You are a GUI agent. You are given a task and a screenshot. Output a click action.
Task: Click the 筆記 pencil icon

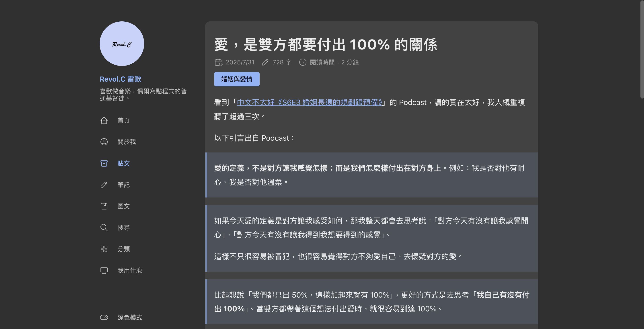[104, 185]
